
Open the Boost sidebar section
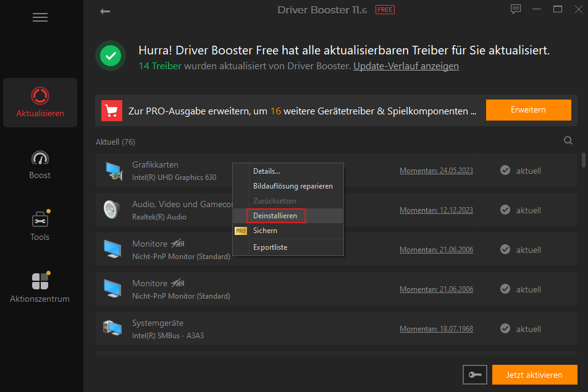pyautogui.click(x=40, y=165)
